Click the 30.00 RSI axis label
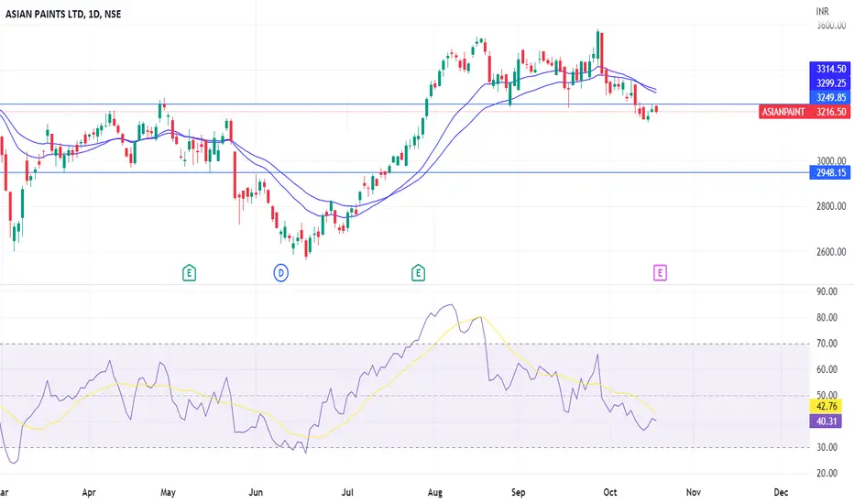Screen dimensions: 854x504 [x=827, y=447]
